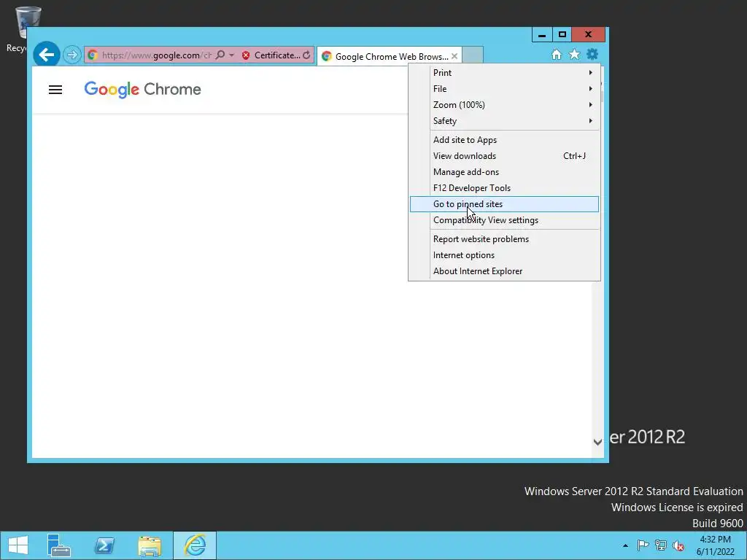Minimize the Internet Explorer window
The image size is (747, 560).
click(x=542, y=35)
